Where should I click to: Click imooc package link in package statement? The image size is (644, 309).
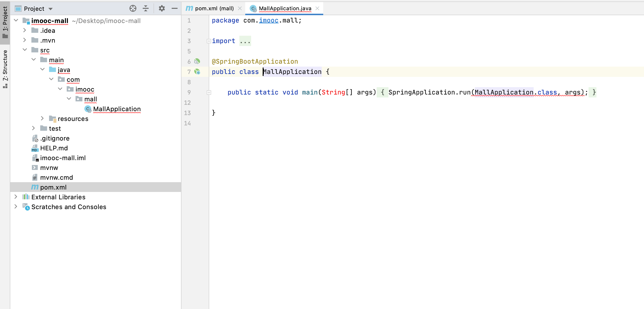click(269, 20)
